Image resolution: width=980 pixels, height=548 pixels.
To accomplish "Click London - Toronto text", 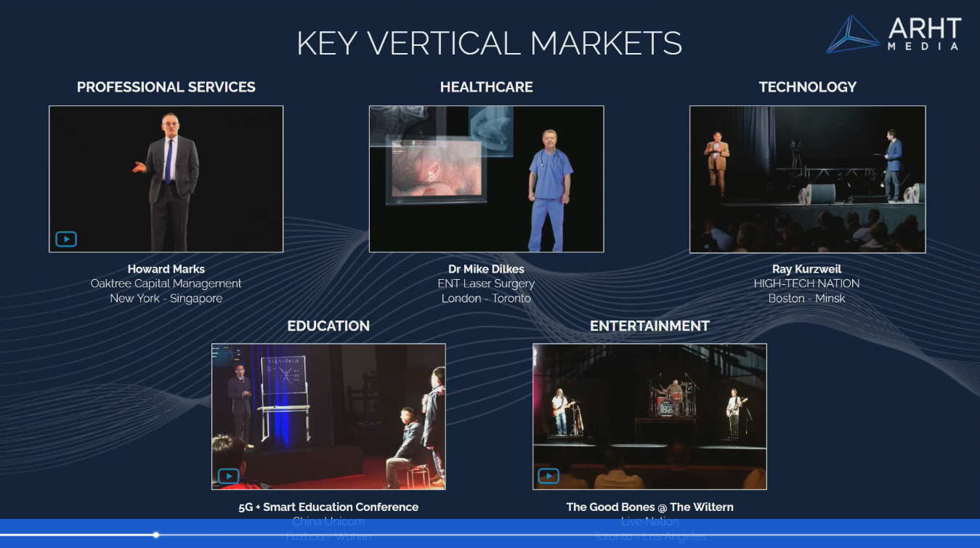I will point(486,298).
